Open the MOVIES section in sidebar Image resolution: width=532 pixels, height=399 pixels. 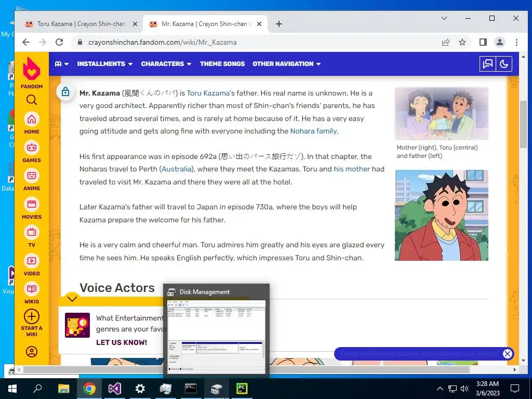point(32,208)
